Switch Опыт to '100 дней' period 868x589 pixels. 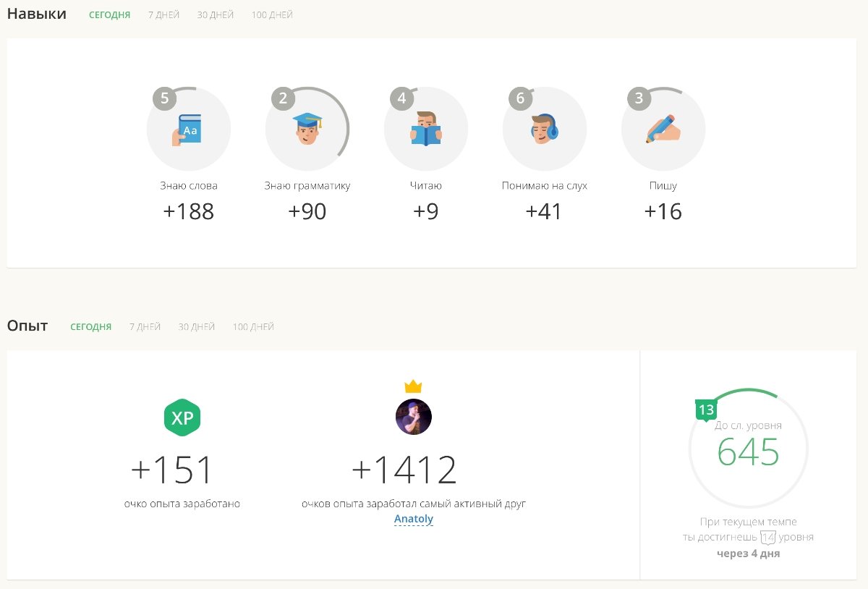click(x=253, y=327)
